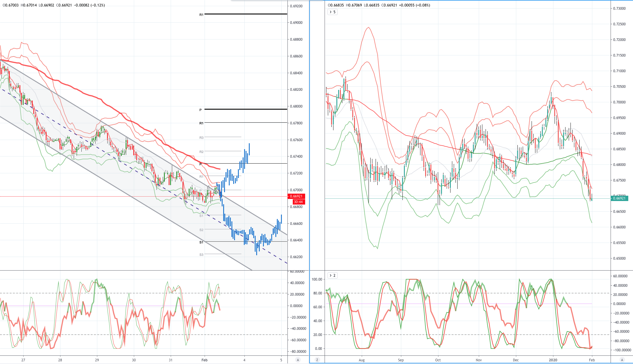633x364 pixels.
Task: Click the Nov label on right chart axis
Action: click(479, 360)
